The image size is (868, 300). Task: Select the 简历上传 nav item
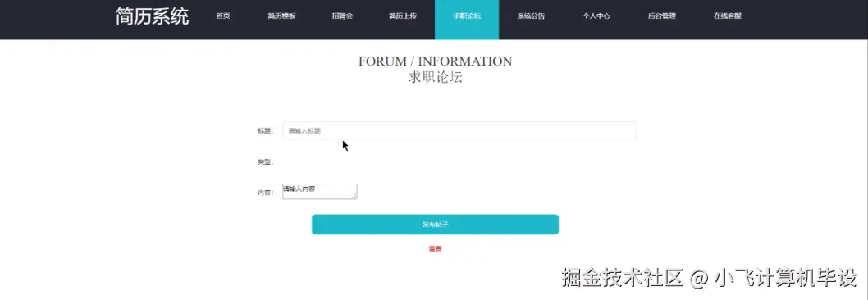point(403,16)
